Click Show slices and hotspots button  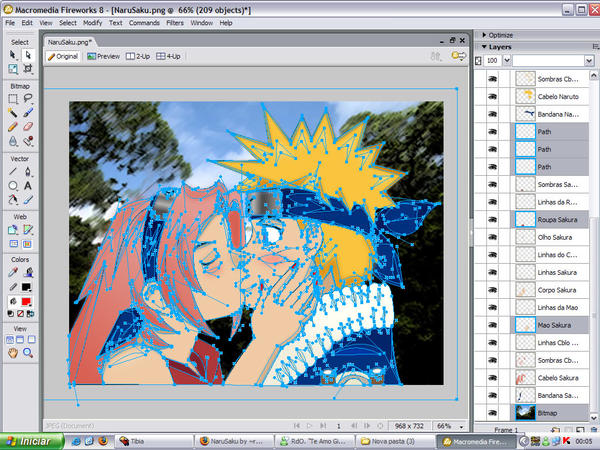pos(27,244)
